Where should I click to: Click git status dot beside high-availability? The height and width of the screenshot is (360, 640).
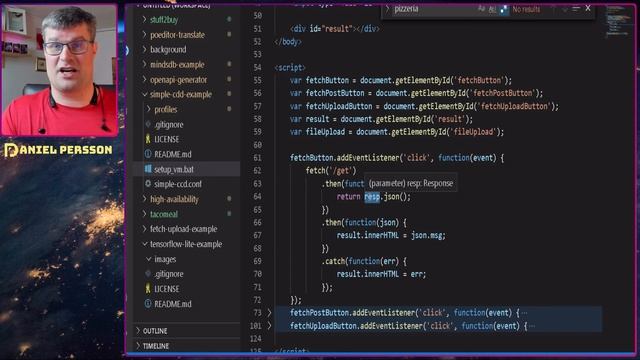click(x=229, y=199)
